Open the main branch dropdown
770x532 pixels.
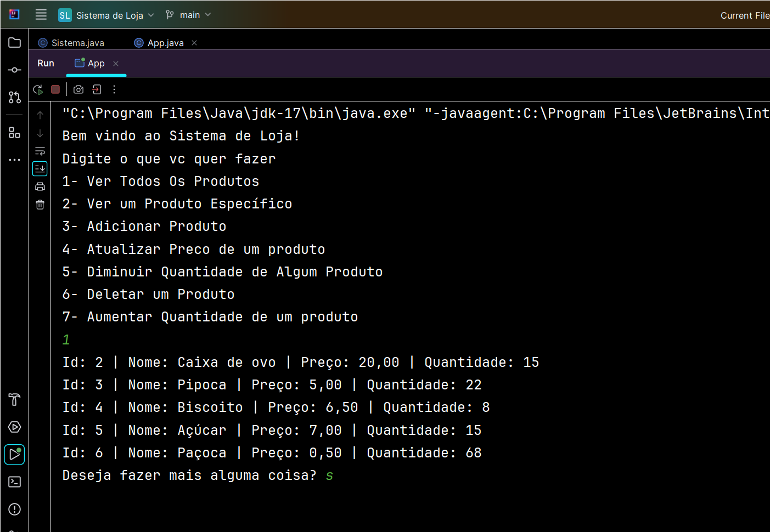[188, 15]
